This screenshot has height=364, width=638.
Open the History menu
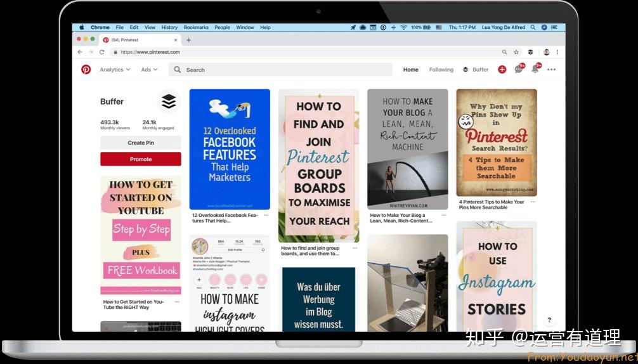click(169, 27)
